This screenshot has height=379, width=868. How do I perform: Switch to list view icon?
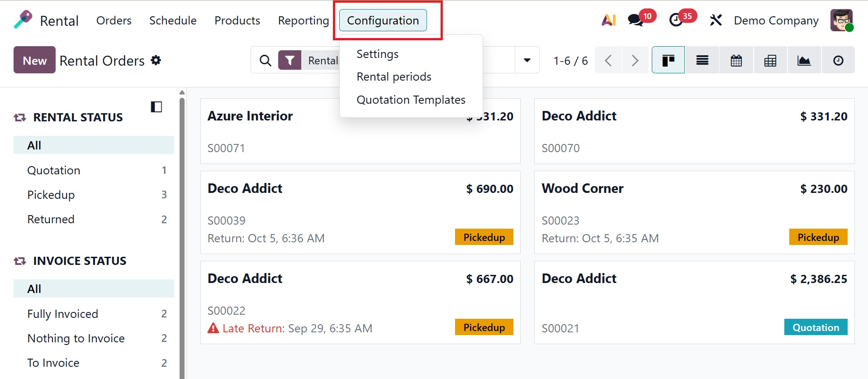pyautogui.click(x=702, y=60)
